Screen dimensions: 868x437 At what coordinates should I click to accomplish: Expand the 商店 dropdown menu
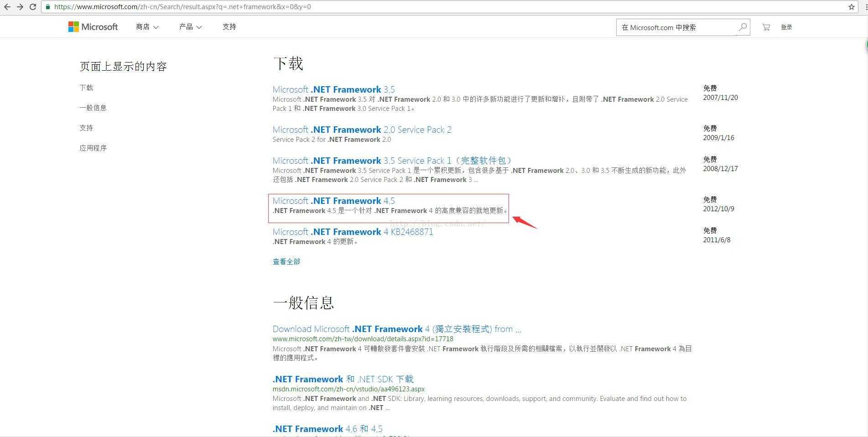point(147,27)
